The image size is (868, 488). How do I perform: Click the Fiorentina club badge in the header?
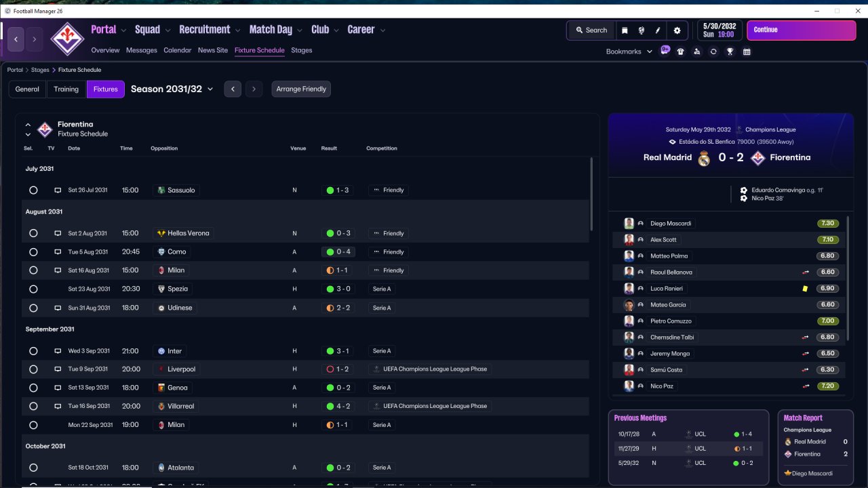pyautogui.click(x=67, y=39)
